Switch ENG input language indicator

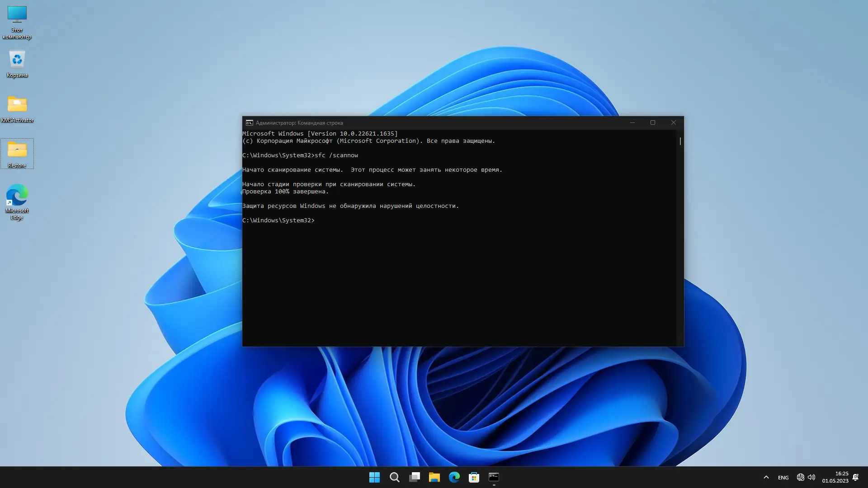pyautogui.click(x=783, y=477)
